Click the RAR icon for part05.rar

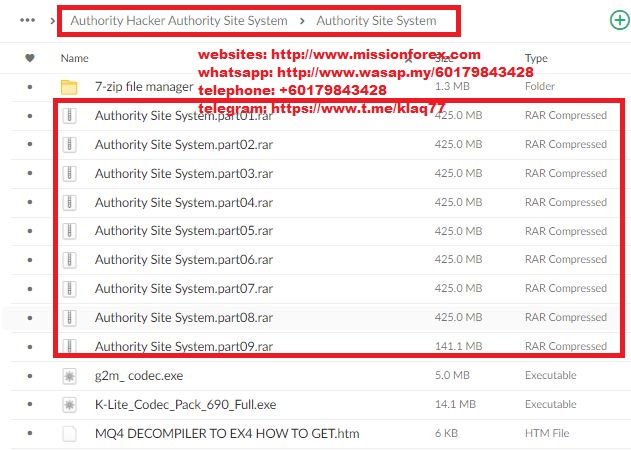69,231
